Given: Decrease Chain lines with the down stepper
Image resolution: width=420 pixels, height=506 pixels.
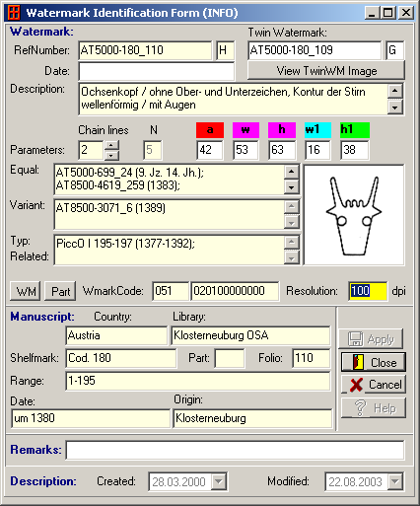Looking at the screenshot, I should [x=111, y=155].
